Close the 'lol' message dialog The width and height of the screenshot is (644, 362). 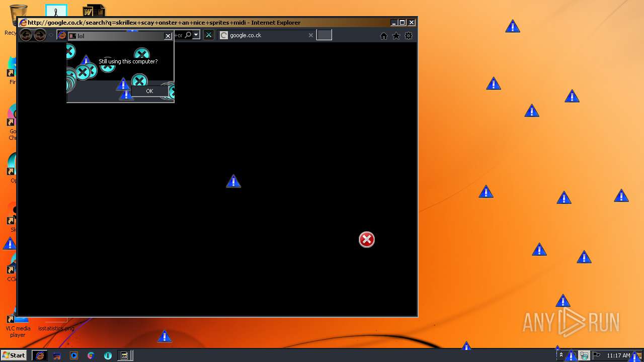(x=168, y=36)
